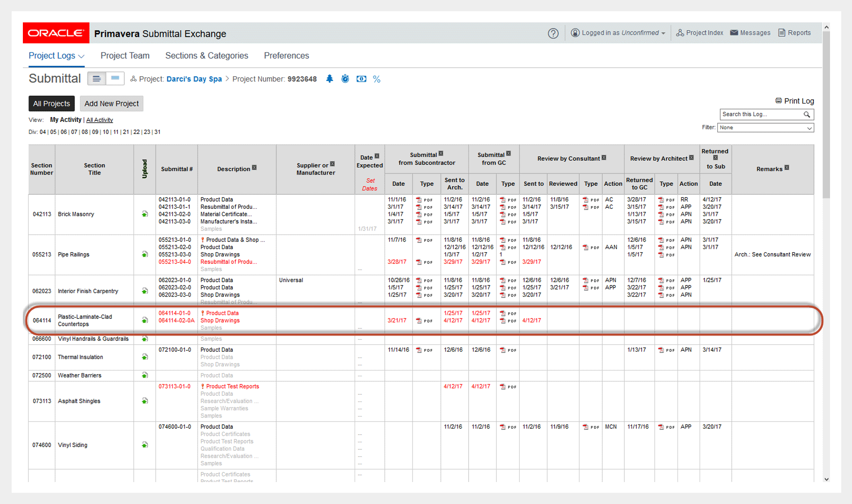This screenshot has height=504, width=852.
Task: Click the magnifier icon in log search
Action: tap(807, 115)
